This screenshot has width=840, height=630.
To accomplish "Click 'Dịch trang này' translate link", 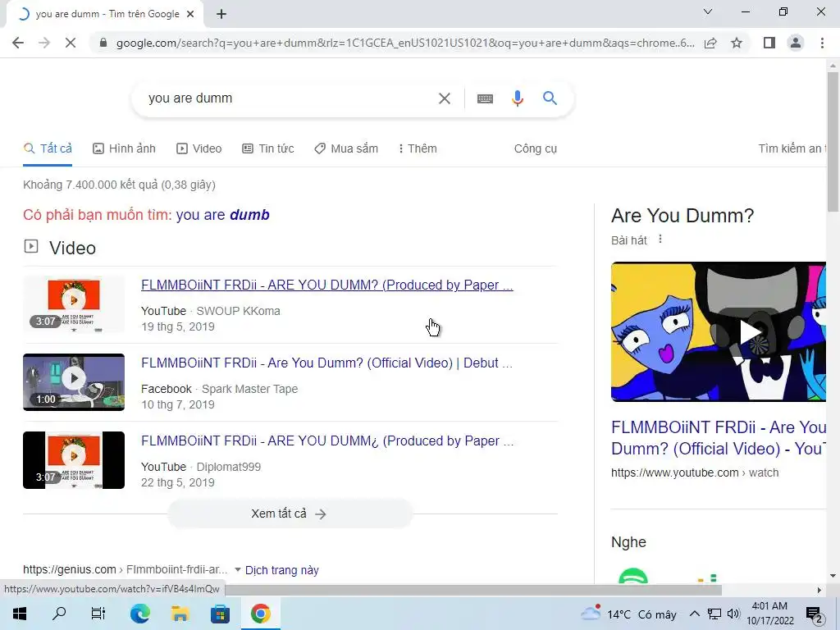I will coord(282,570).
